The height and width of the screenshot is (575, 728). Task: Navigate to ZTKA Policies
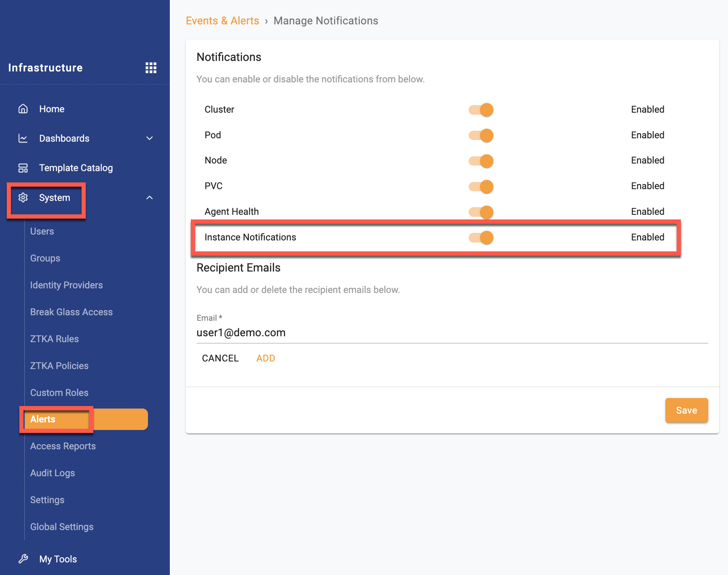(x=59, y=365)
